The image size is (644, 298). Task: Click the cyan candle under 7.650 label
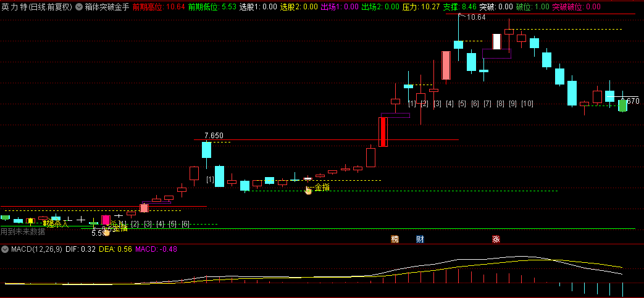tap(206, 150)
